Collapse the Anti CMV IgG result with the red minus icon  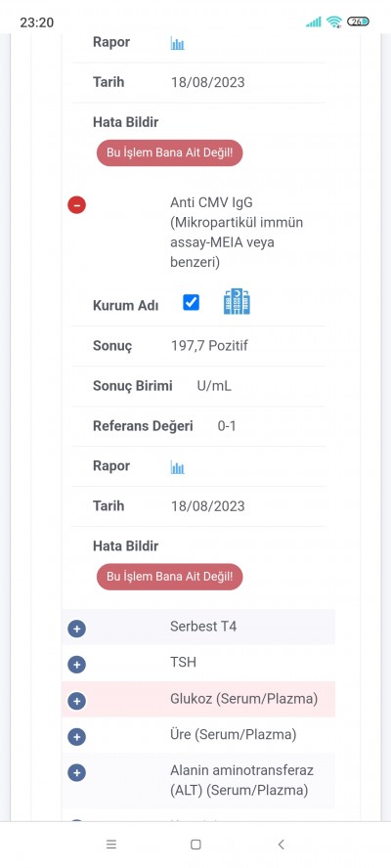coord(76,205)
